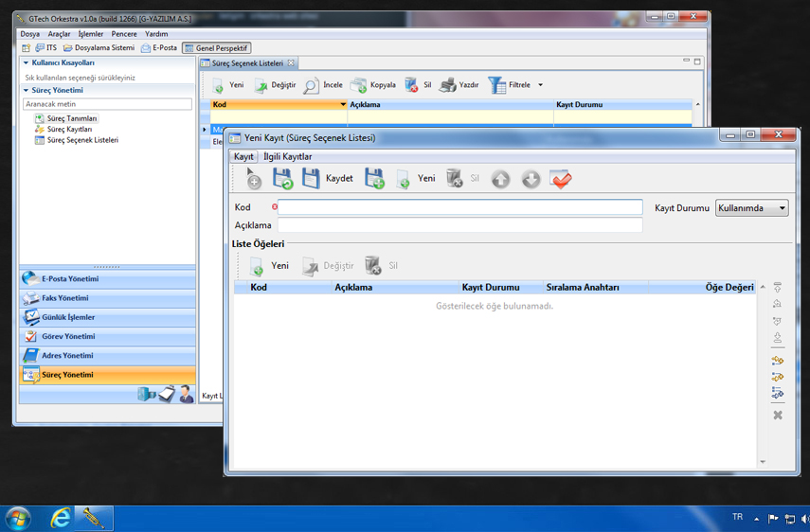Viewport: 810px width, 532px height.
Task: Open the Araçlar menu
Action: click(59, 34)
